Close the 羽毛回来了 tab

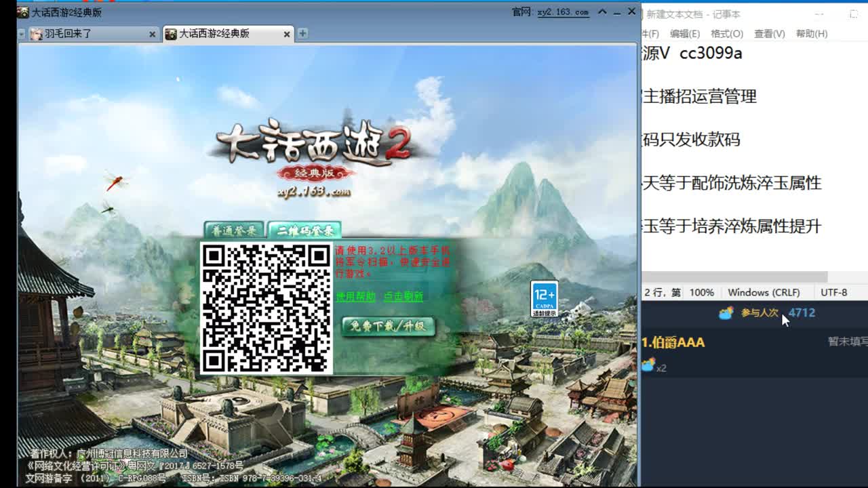[x=152, y=34]
